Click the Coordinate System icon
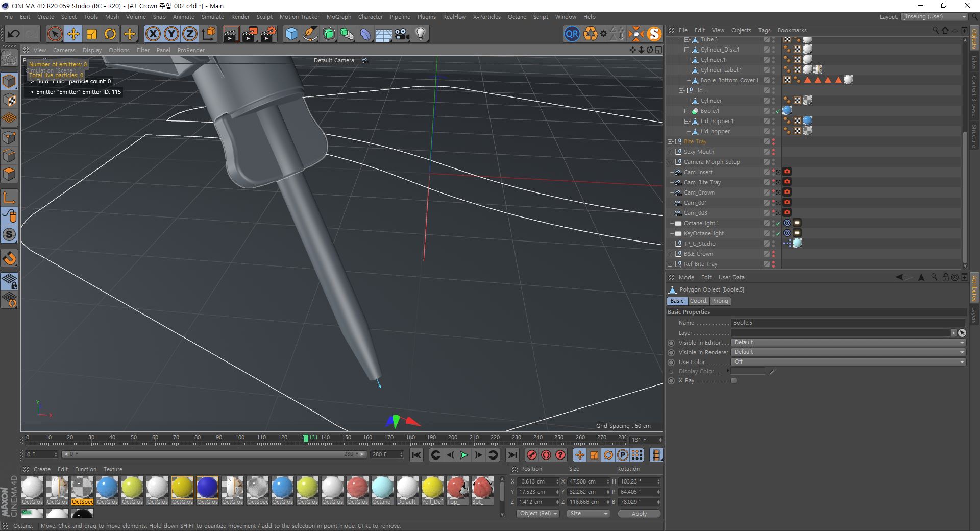This screenshot has width=980, height=531. [208, 34]
